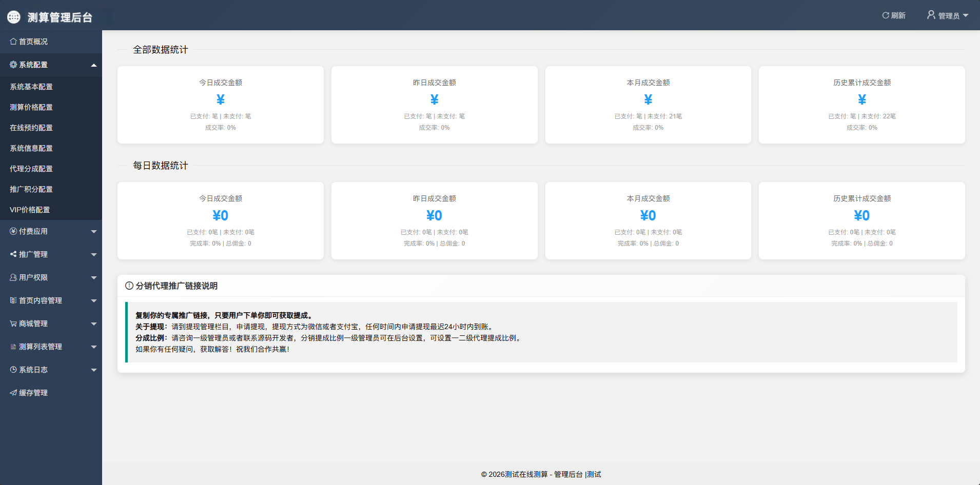980x485 pixels.
Task: Click the globe logo icon in header
Action: [x=14, y=17]
